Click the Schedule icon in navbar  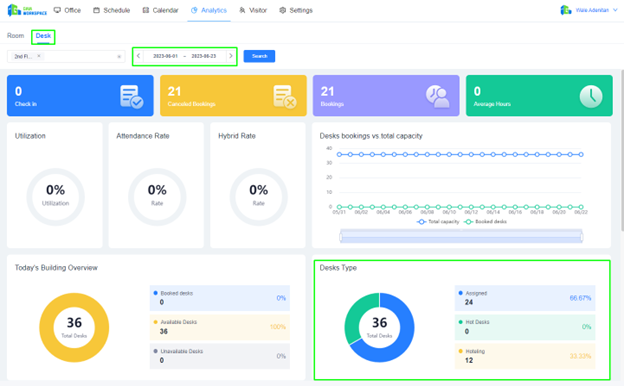coord(96,10)
